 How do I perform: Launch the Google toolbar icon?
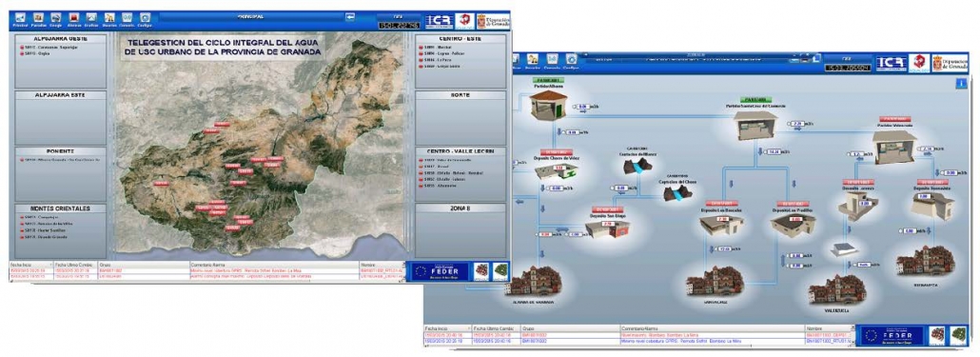[x=55, y=18]
